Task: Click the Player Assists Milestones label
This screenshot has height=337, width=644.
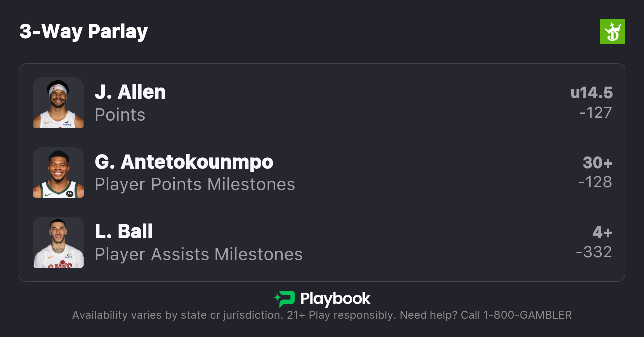Action: (x=199, y=254)
